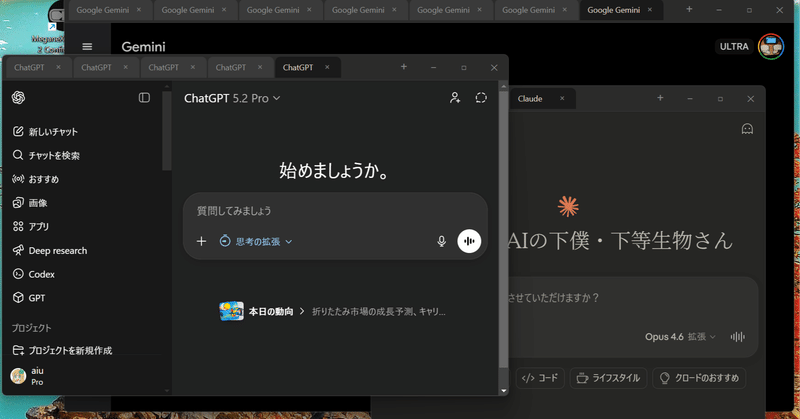The width and height of the screenshot is (800, 419).
Task: Open the Gemini hamburger main menu
Action: (87, 46)
